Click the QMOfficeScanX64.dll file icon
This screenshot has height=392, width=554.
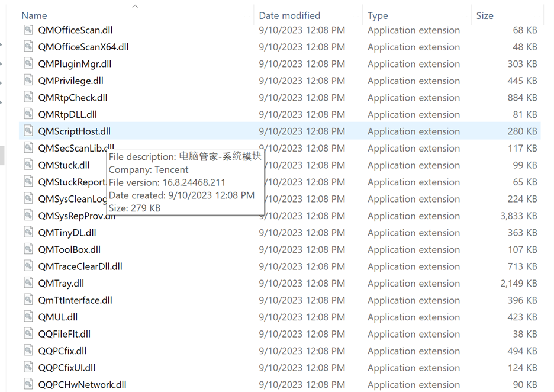(28, 46)
